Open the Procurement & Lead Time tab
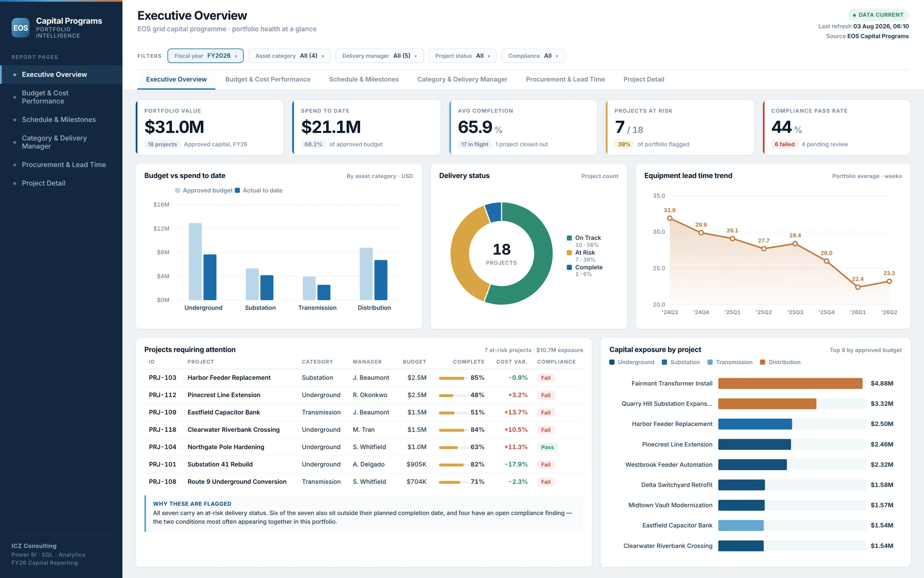The width and height of the screenshot is (924, 578). [x=565, y=79]
